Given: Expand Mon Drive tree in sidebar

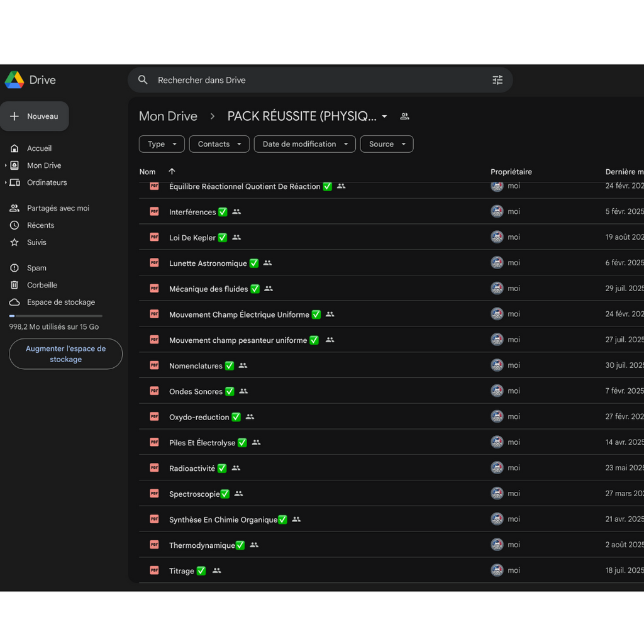Looking at the screenshot, I should click(x=6, y=165).
